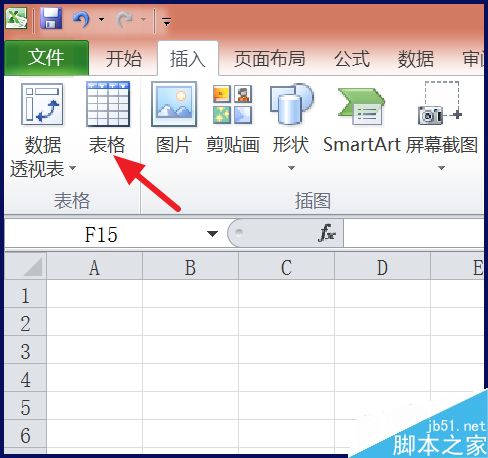Click cell B6

pyautogui.click(x=190, y=434)
